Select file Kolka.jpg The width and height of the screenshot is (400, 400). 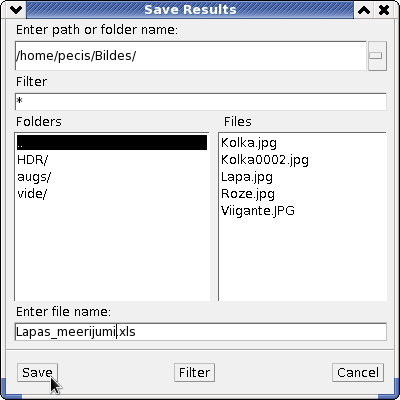click(x=249, y=143)
